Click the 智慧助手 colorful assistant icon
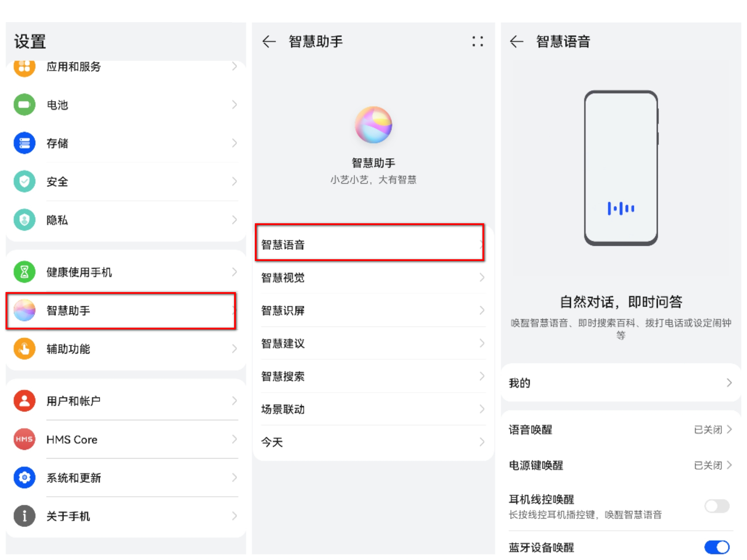747x560 pixels. 24,310
